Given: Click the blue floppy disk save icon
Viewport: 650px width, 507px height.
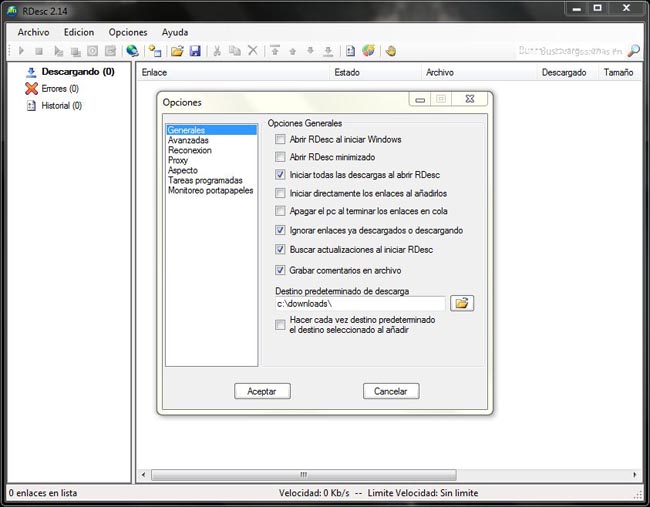Looking at the screenshot, I should coord(195,51).
